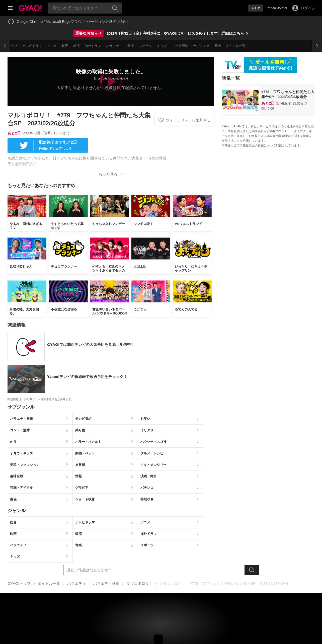Select 韓流 in top navigation
322x644 pixels.
[76, 46]
